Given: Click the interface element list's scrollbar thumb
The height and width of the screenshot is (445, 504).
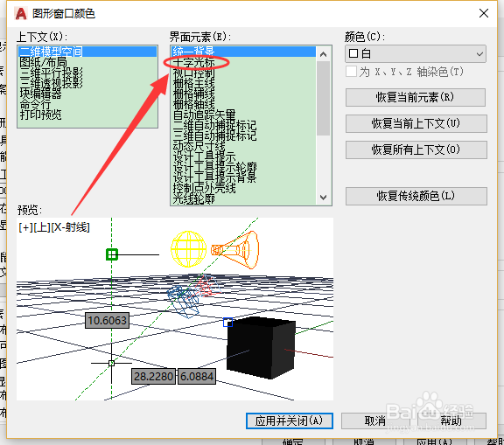Looking at the screenshot, I should click(x=324, y=98).
